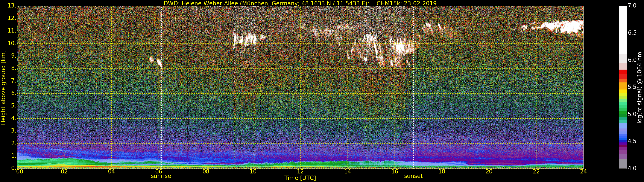
Task: Click the sunset label below the time axis
Action: (413, 176)
